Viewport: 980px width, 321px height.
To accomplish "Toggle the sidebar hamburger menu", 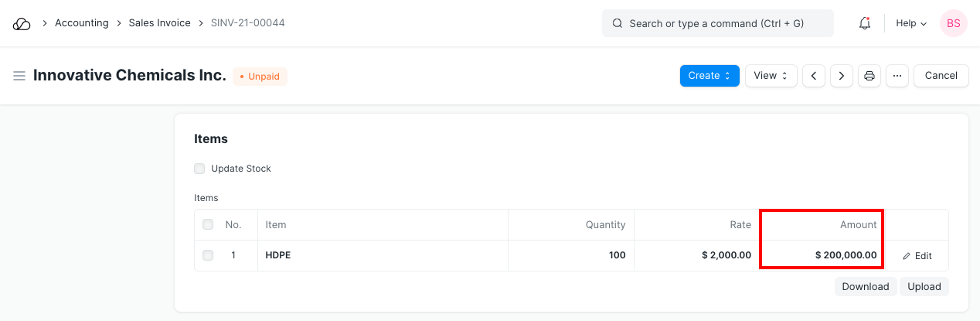I will tap(19, 76).
